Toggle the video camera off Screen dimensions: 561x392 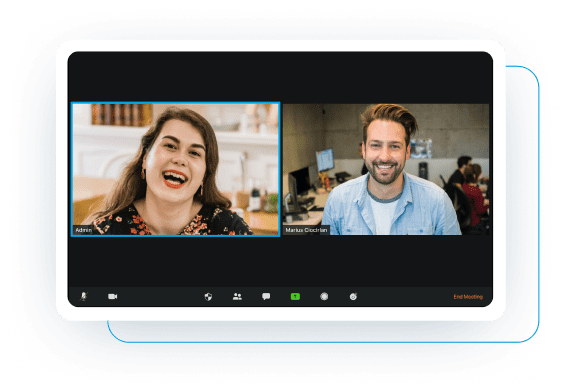(113, 297)
